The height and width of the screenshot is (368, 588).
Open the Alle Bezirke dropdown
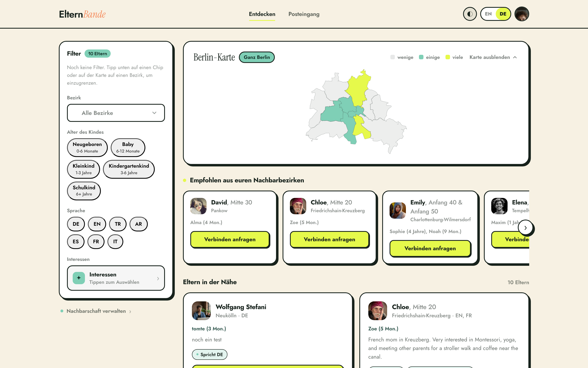pos(116,113)
